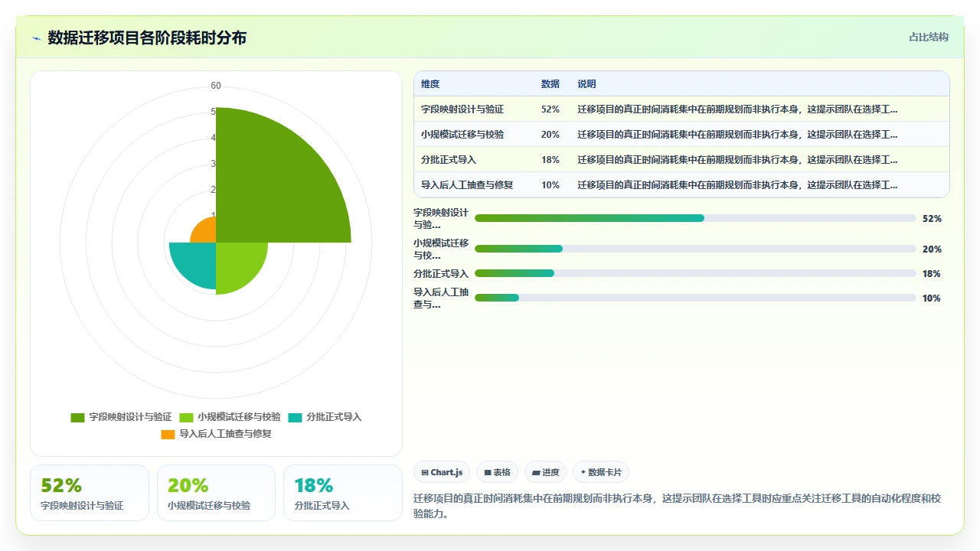
Task: Open the 20% 小规模试迁移与校验 stat card
Action: coord(216,493)
